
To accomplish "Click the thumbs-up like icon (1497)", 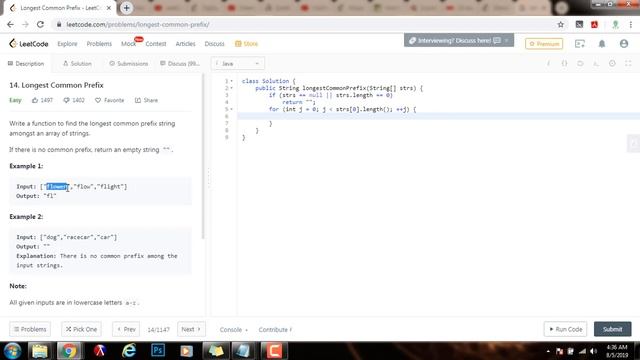I will [x=35, y=100].
